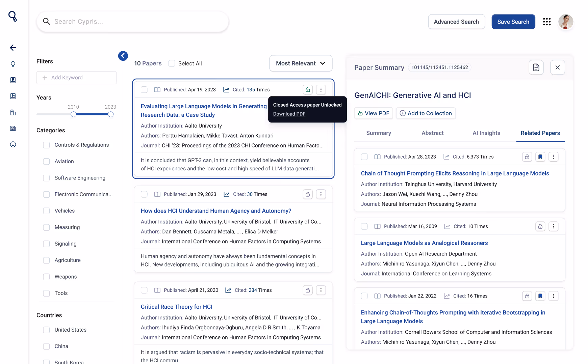Open How does HCI Understand Human Agency paper
The height and width of the screenshot is (364, 588).
coord(216,211)
